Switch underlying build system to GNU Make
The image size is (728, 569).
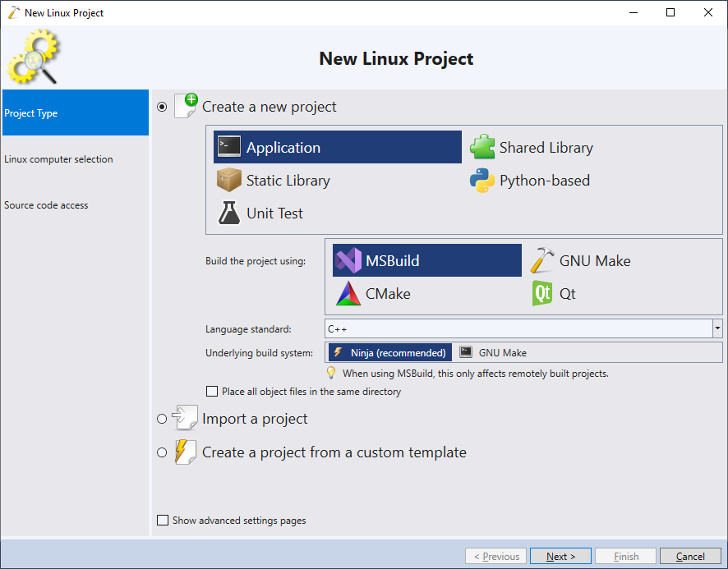493,352
